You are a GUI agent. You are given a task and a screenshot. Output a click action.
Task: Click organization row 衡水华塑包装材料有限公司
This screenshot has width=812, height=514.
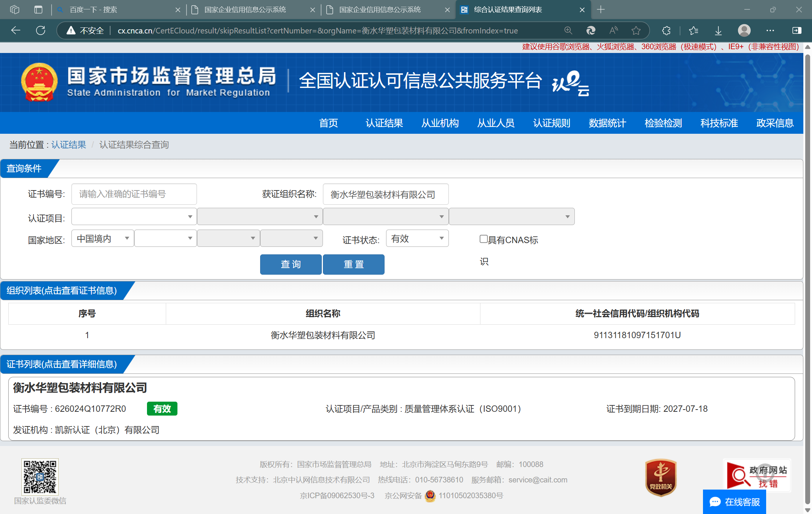[401, 335]
